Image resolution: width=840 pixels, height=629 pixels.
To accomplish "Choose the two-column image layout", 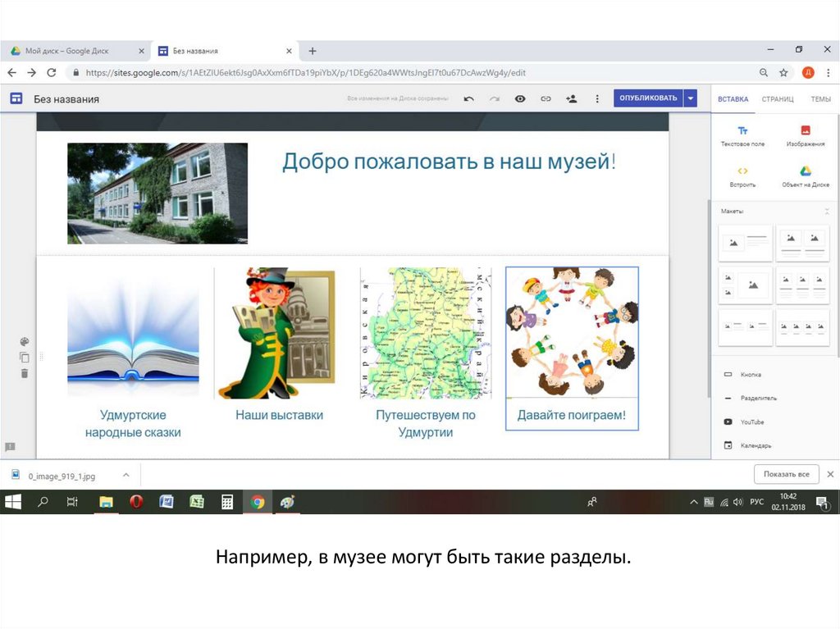I will pos(802,243).
